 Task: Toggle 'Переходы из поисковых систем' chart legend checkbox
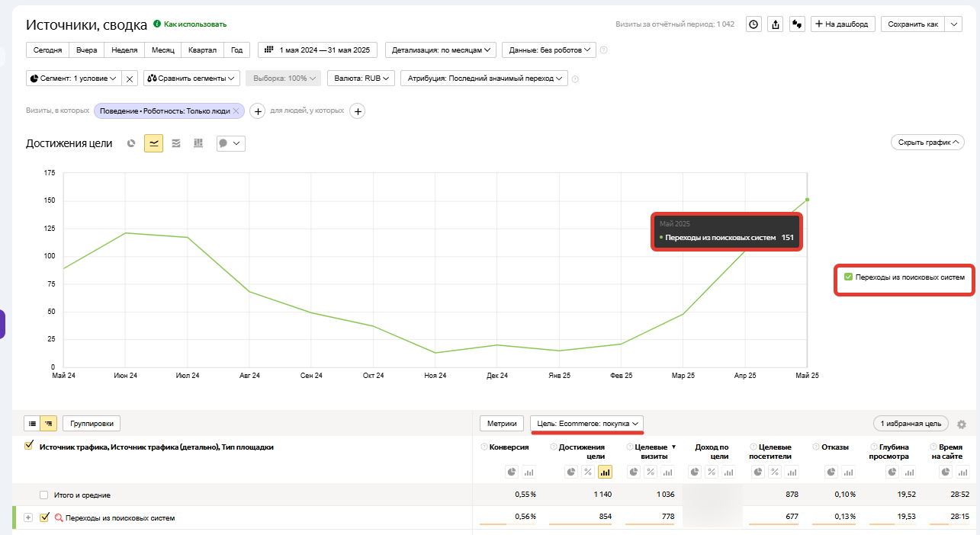point(848,277)
